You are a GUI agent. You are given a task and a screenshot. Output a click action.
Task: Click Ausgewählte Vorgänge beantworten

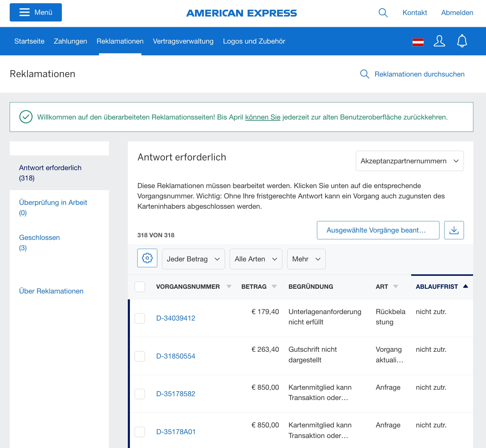point(378,230)
